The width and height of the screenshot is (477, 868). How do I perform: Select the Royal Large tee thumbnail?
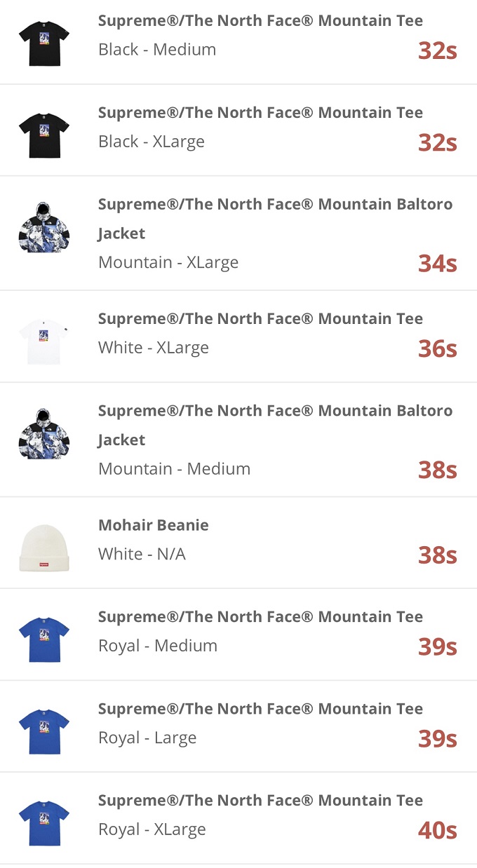[43, 731]
